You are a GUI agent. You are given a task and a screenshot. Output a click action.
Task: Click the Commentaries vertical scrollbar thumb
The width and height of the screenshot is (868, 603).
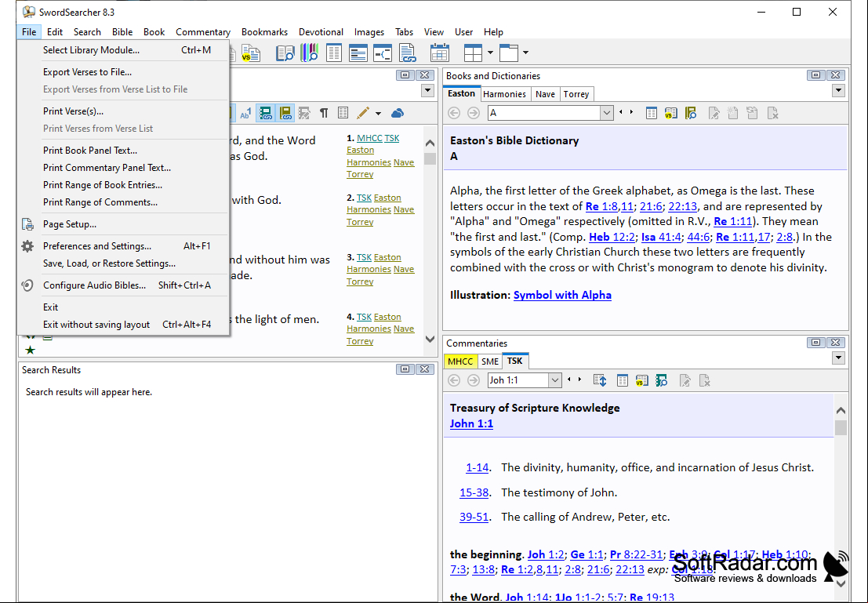click(x=841, y=427)
